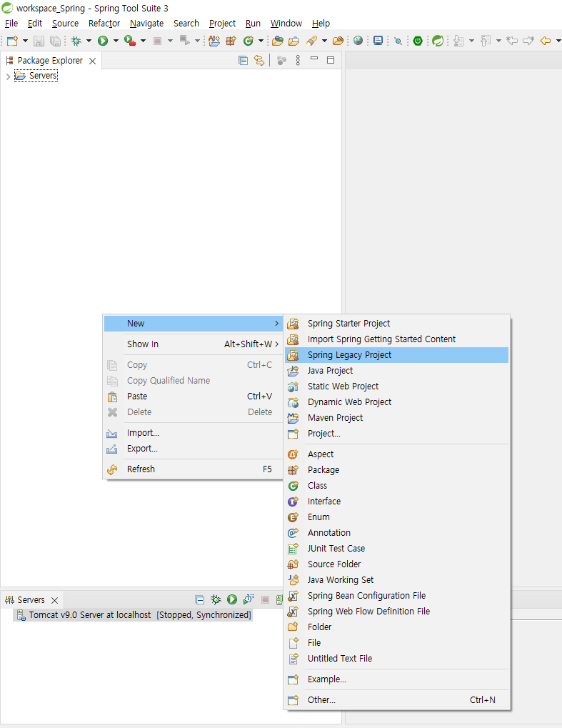Click the Save All toolbar icon

coord(55,41)
